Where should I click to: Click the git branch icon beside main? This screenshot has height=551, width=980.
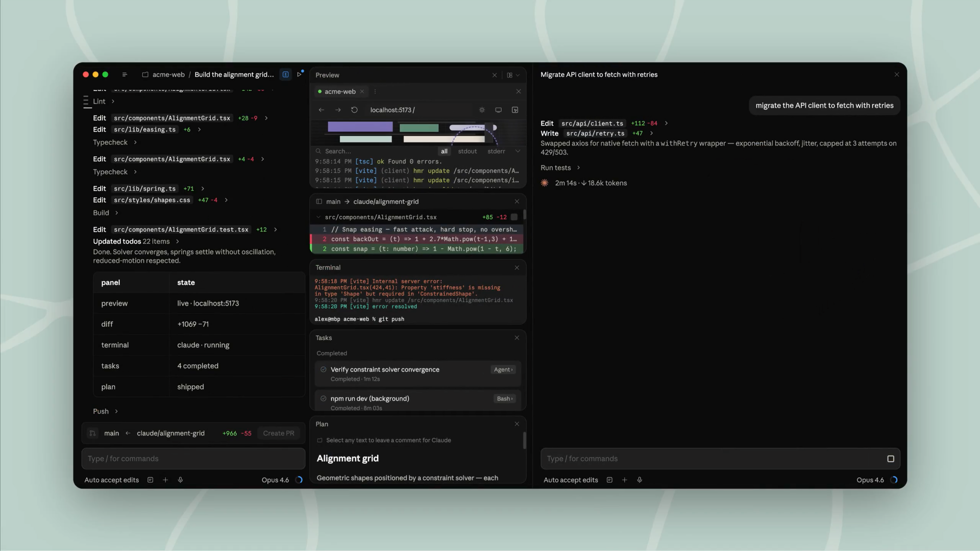click(92, 433)
